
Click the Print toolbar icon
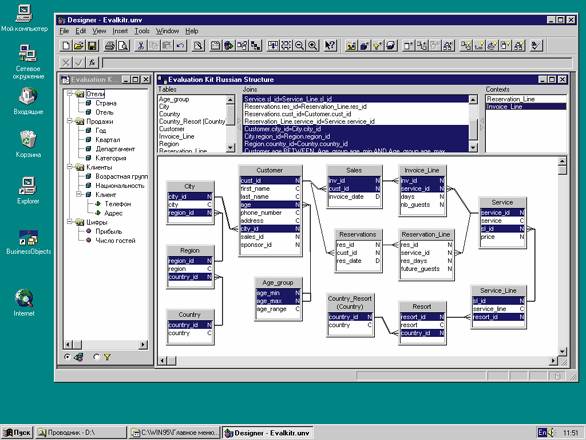110,46
